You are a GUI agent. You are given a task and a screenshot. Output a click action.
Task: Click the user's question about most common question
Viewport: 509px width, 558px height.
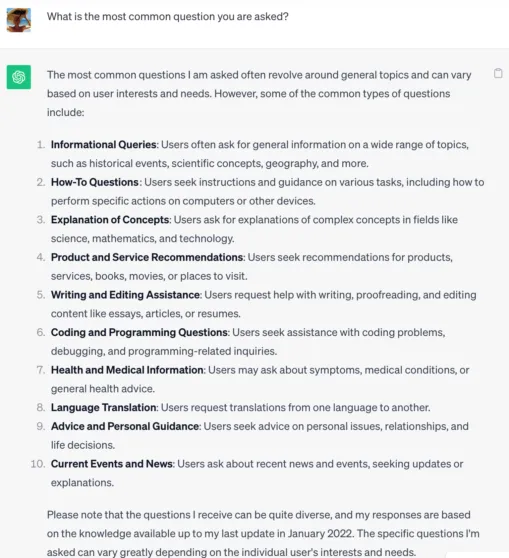pyautogui.click(x=168, y=17)
